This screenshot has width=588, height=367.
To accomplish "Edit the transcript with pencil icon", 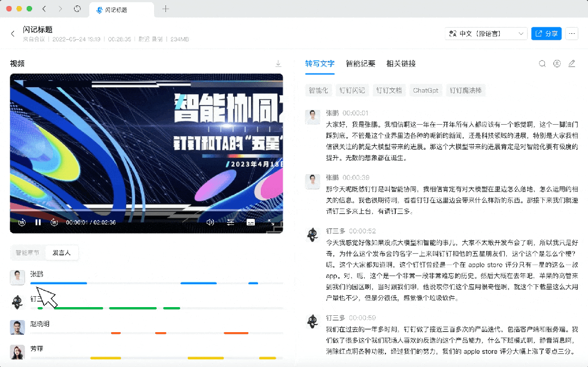I will (x=572, y=64).
